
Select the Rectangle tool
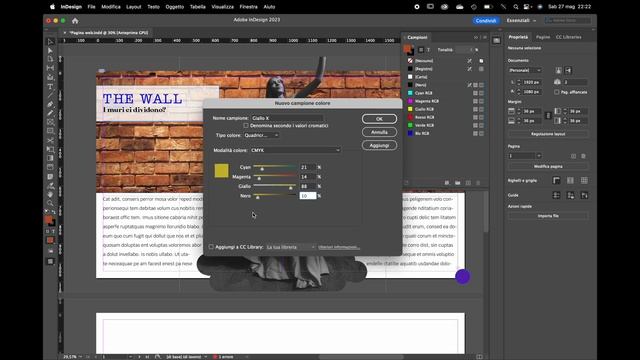(50, 131)
